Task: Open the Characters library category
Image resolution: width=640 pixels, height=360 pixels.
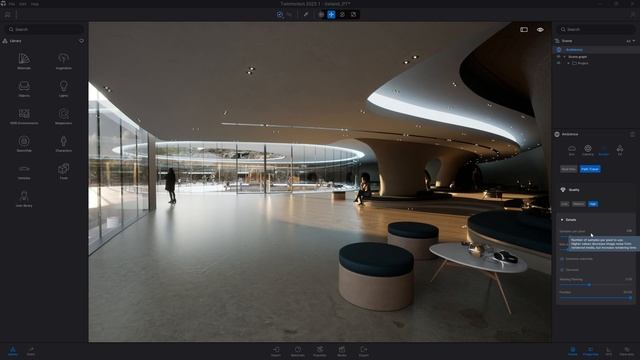Action: 64,144
